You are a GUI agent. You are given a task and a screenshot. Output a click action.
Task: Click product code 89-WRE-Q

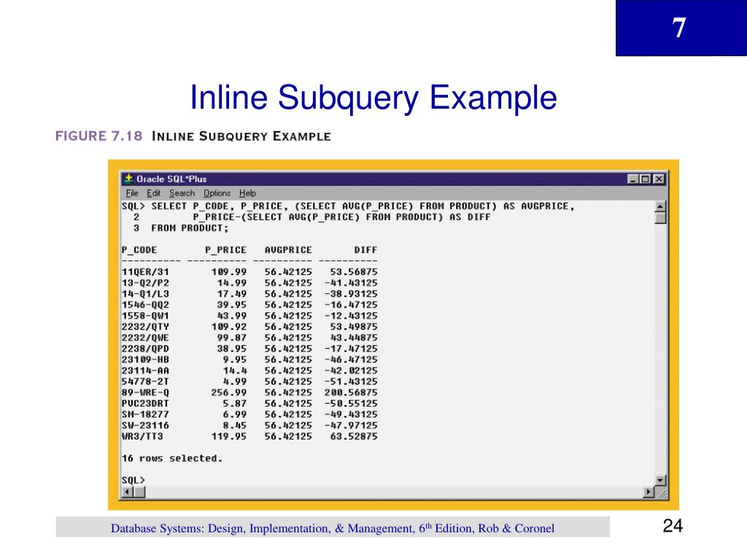click(x=145, y=392)
